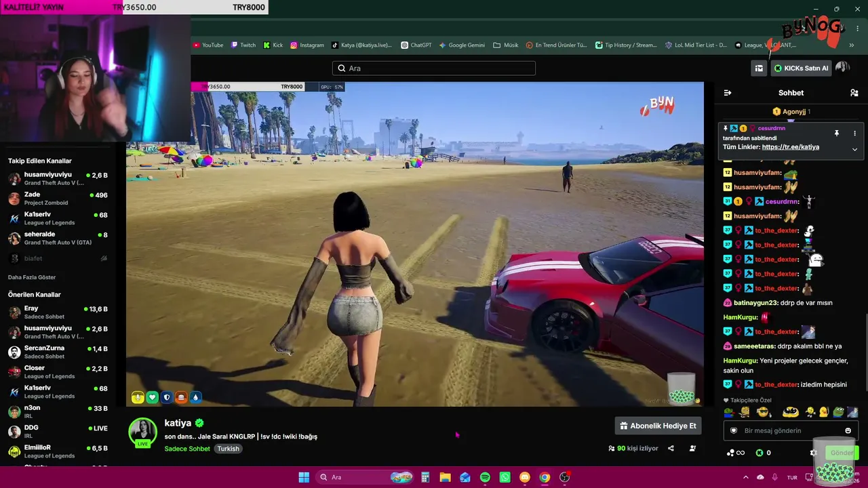
Task: Click the husamviyuviyu channel in followed channels
Action: 58,179
